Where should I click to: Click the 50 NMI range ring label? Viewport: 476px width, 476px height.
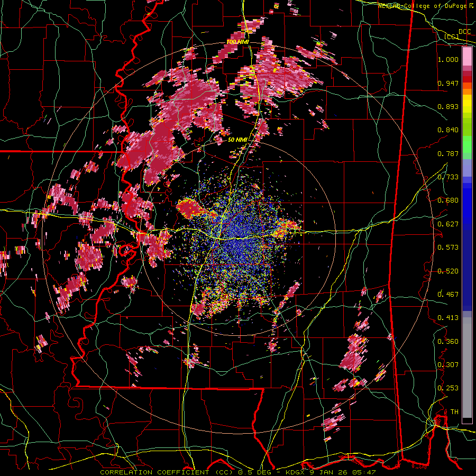tap(237, 140)
